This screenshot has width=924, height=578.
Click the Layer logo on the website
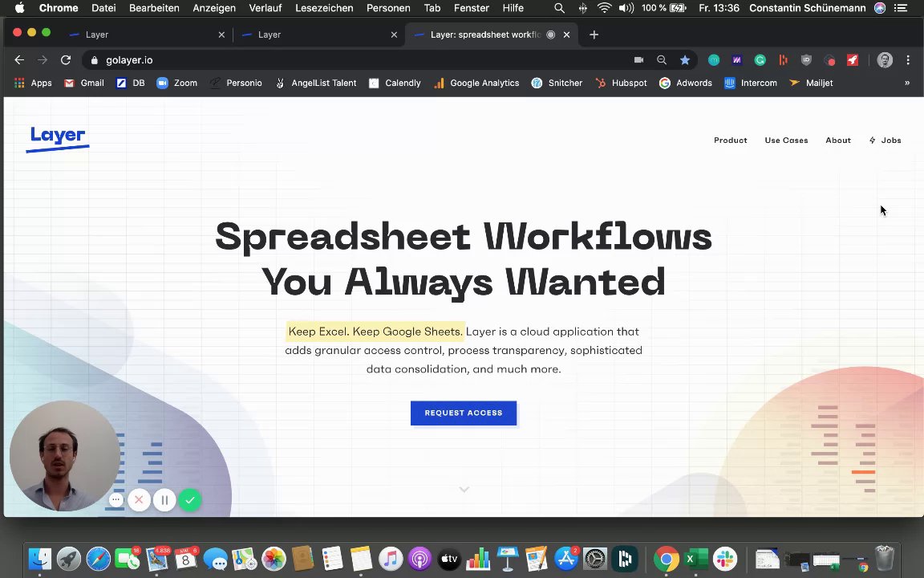[58, 139]
